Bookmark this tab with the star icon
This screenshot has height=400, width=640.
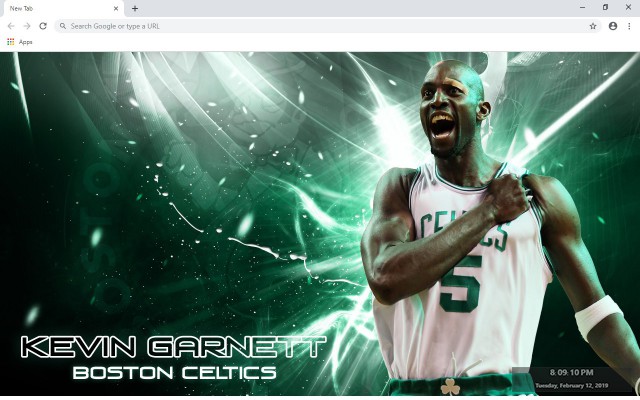[593, 26]
